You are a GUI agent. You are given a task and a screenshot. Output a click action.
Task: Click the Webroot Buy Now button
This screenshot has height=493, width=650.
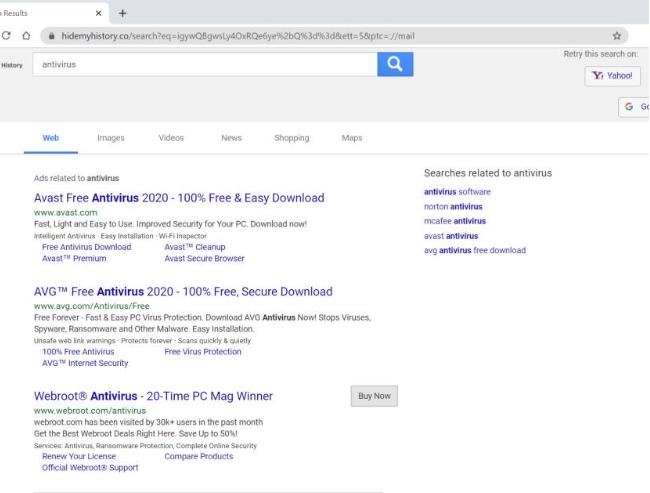click(x=374, y=396)
